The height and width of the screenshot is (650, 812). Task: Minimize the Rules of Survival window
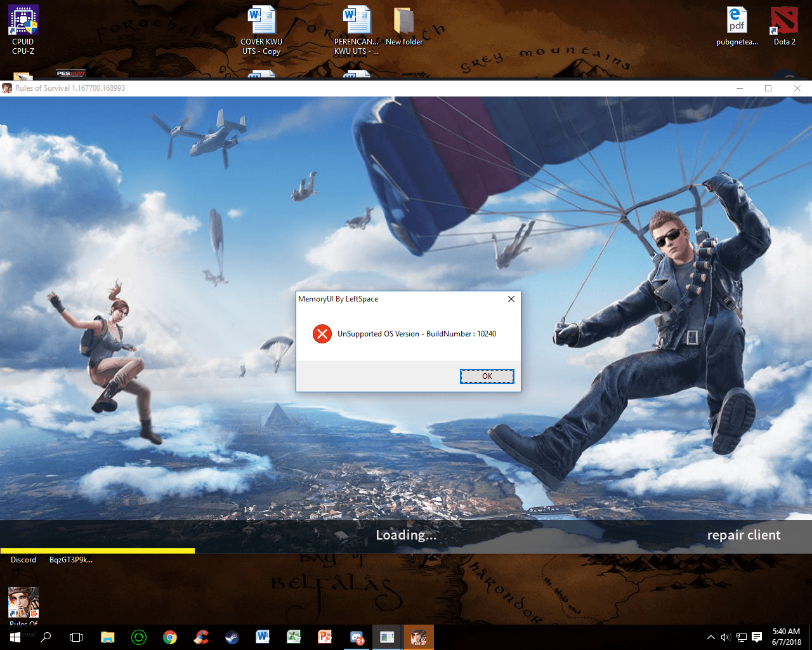point(739,88)
